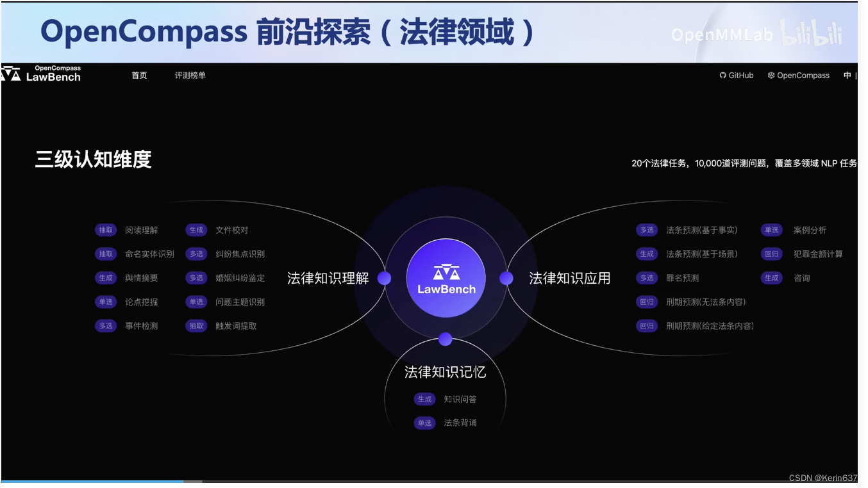Click the 犯罪金额计算 task label
This screenshot has height=488, width=868.
click(819, 254)
